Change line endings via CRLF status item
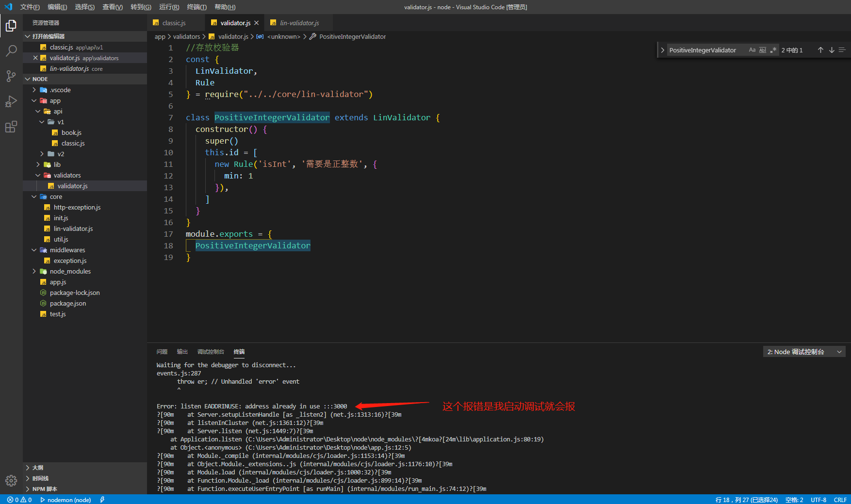This screenshot has width=851, height=504. coord(840,500)
